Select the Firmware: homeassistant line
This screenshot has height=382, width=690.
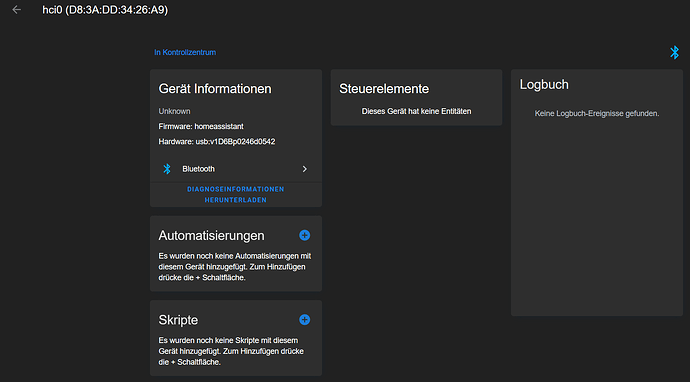[201, 126]
